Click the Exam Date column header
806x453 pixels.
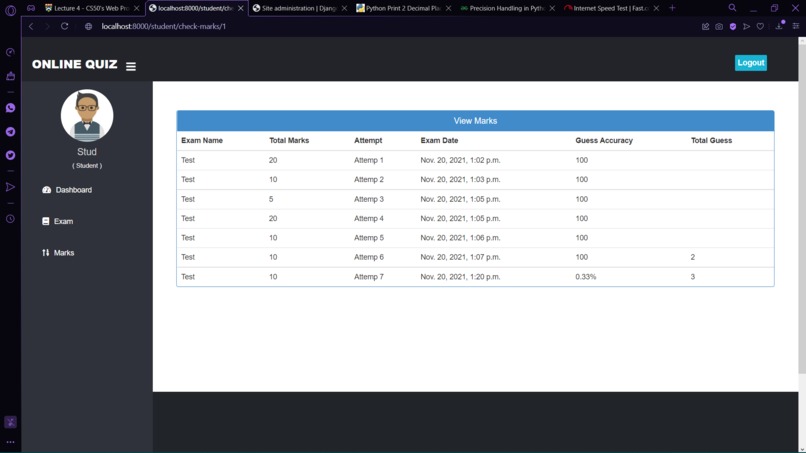coord(439,140)
